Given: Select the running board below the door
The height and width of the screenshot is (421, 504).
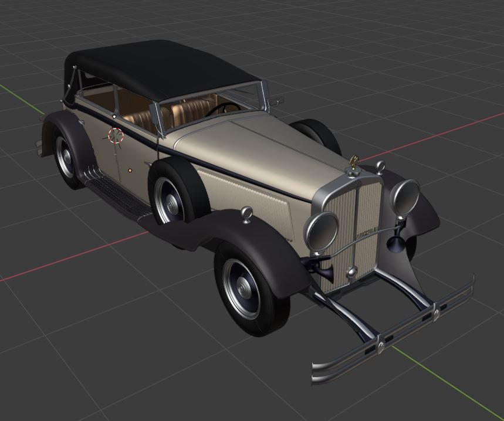Looking at the screenshot, I should pos(118,197).
